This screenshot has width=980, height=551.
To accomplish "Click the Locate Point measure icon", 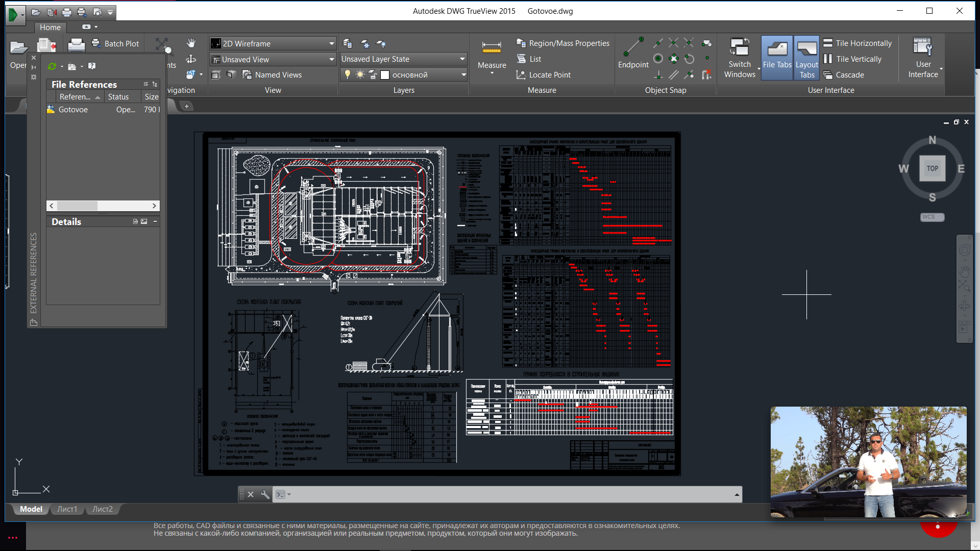I will click(521, 74).
